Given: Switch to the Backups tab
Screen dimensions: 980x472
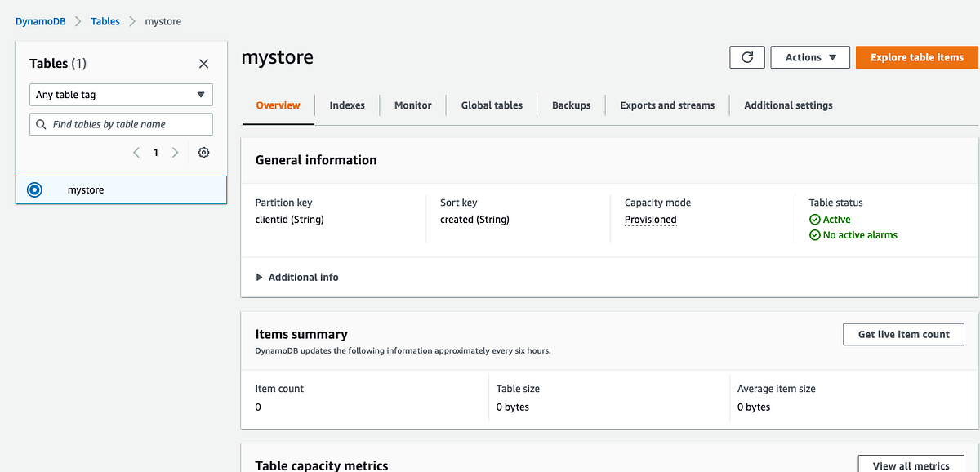Looking at the screenshot, I should tap(571, 105).
